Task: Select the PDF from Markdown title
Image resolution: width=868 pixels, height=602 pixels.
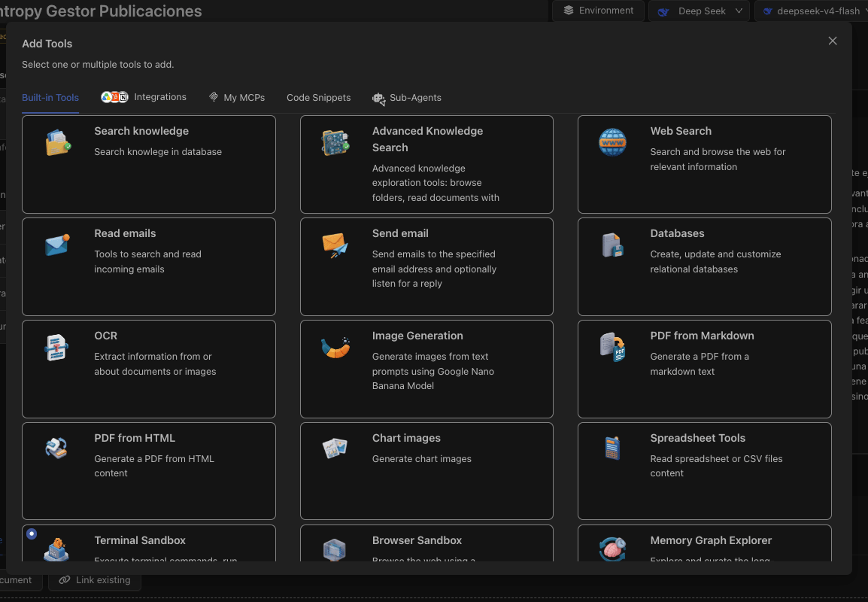Action: click(x=702, y=336)
